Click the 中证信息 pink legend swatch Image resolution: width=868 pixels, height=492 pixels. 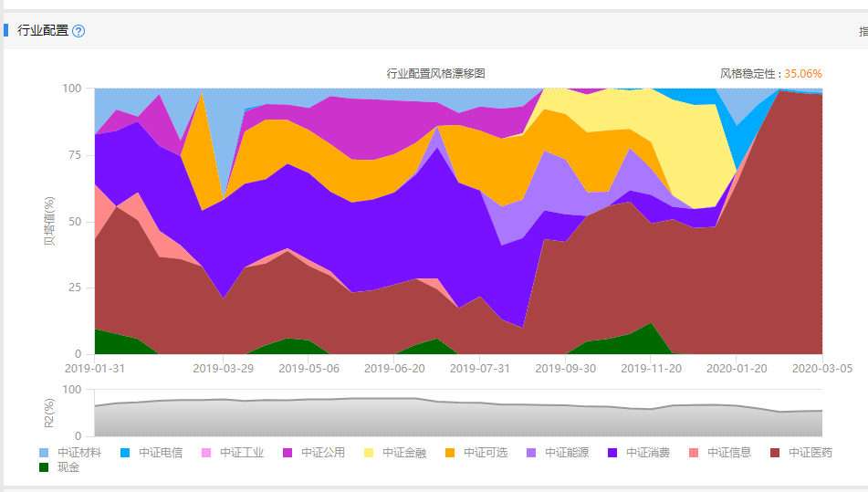(694, 453)
